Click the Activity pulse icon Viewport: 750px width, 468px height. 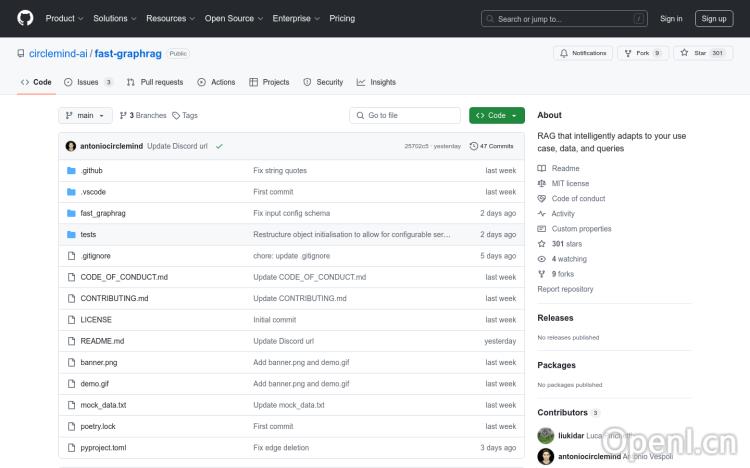pos(541,213)
